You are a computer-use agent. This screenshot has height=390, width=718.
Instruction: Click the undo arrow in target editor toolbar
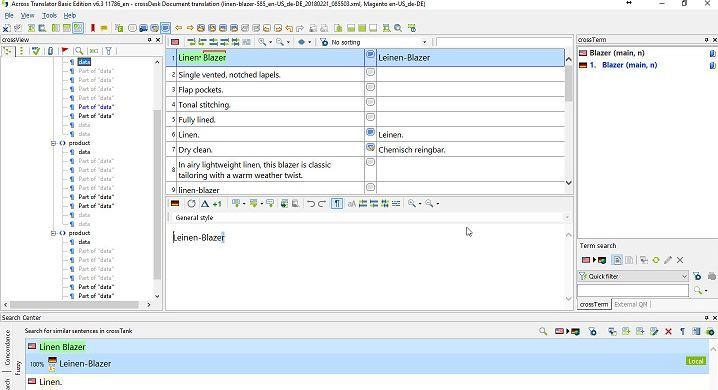point(311,203)
